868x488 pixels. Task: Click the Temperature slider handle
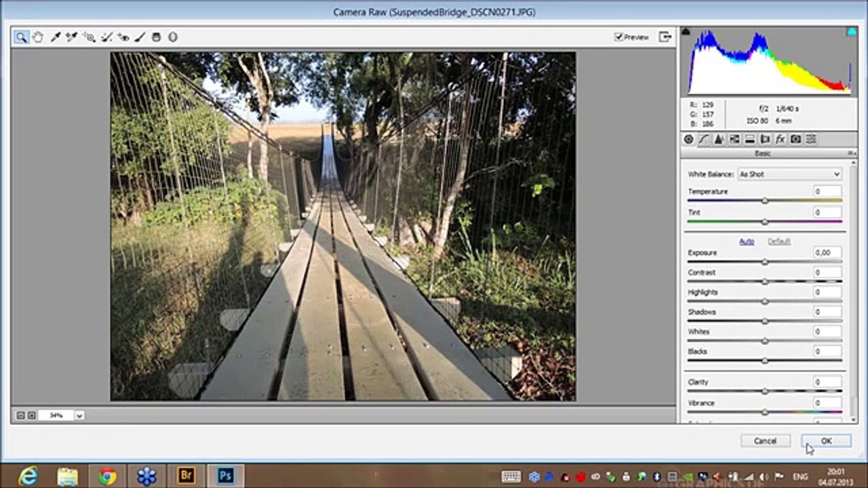point(765,201)
